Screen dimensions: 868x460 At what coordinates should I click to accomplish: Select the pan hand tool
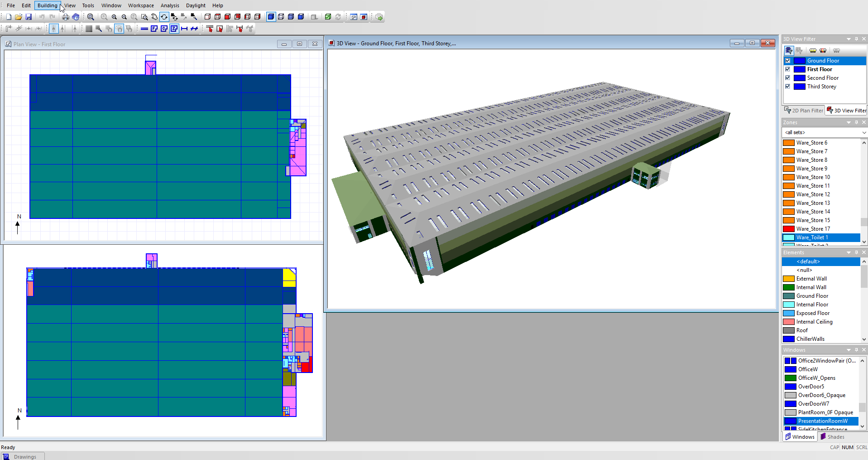154,17
